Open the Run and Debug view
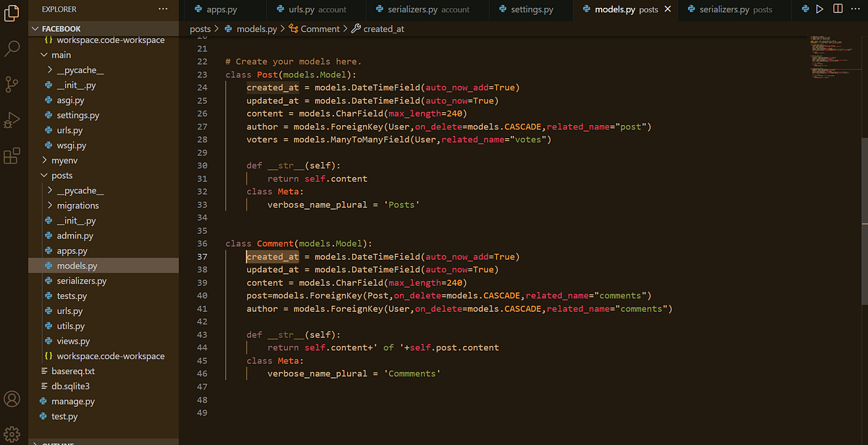 pyautogui.click(x=11, y=120)
